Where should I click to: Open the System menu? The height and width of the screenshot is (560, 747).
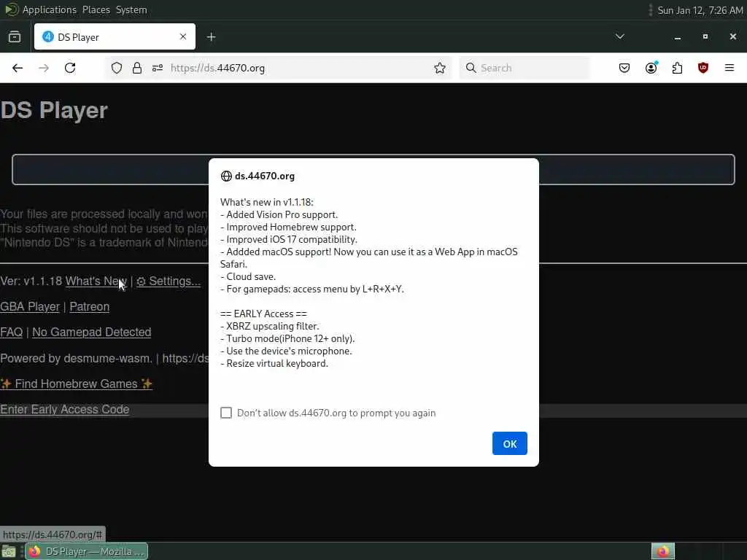point(131,9)
